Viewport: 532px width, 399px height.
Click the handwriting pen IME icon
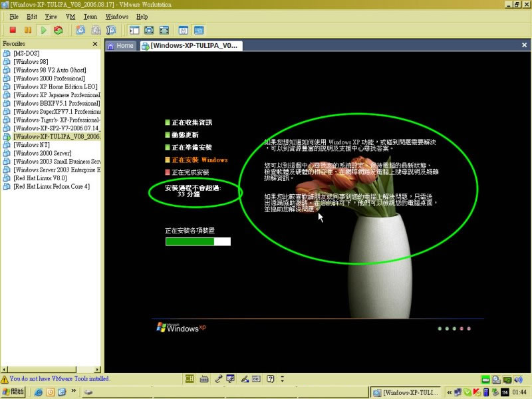245,378
